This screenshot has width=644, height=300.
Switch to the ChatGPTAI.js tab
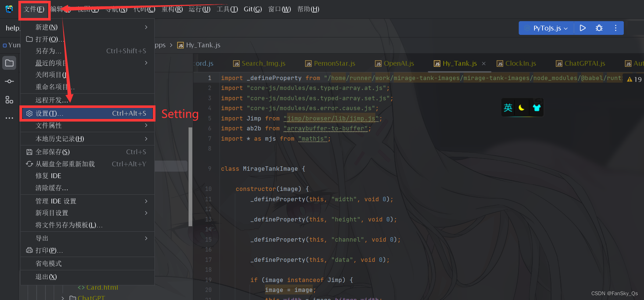click(581, 64)
